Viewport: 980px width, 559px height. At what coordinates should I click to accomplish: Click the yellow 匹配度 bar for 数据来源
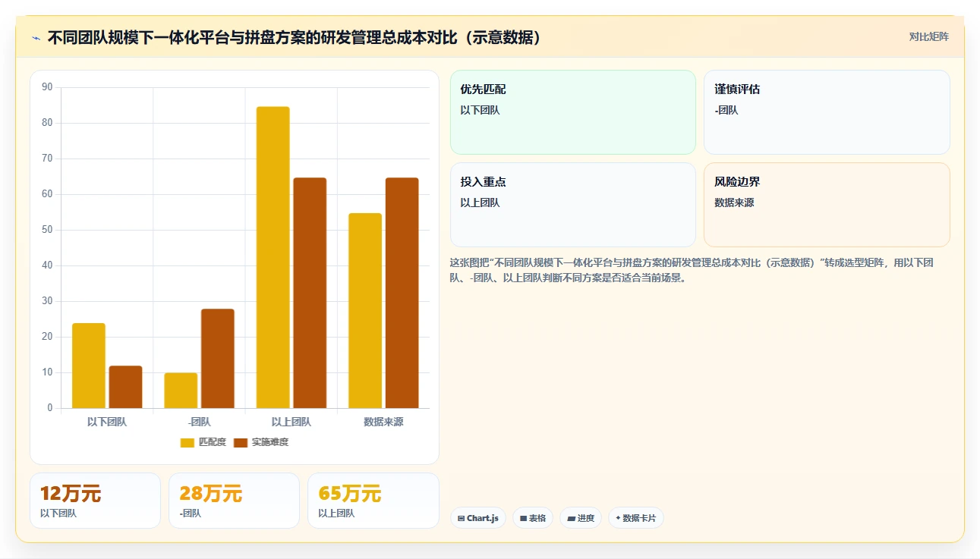tap(365, 311)
